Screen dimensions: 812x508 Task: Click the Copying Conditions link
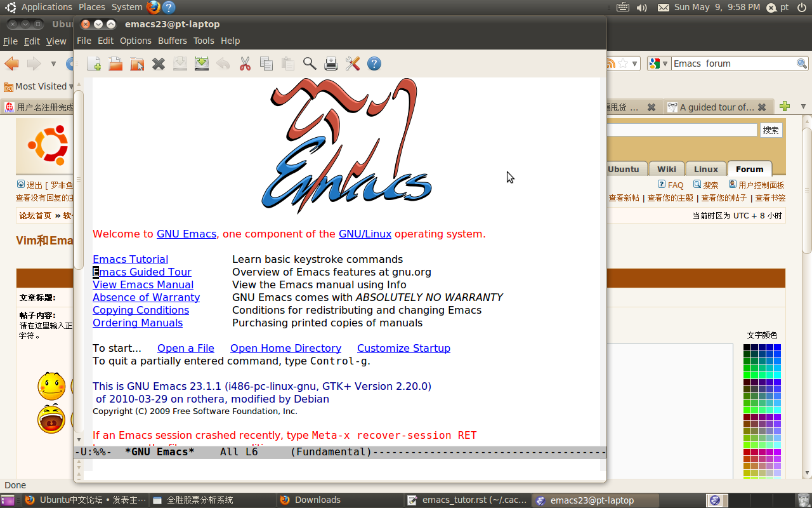click(141, 310)
